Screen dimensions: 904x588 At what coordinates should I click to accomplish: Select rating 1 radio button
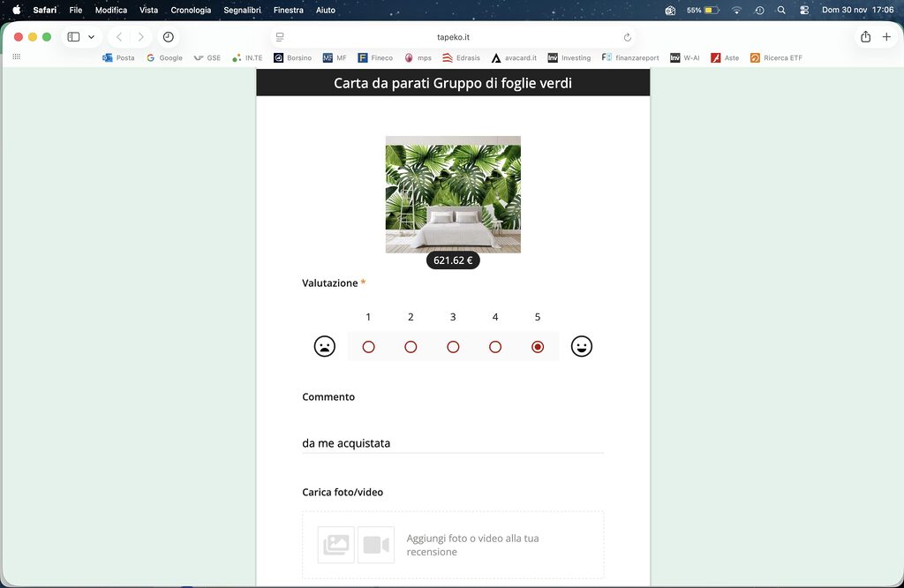(368, 347)
